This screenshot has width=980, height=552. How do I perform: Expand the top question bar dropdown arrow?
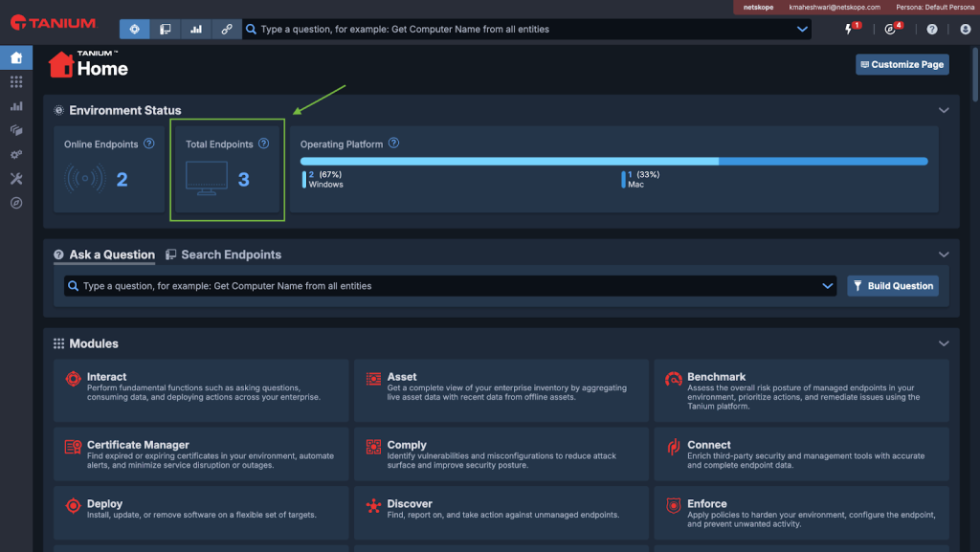(802, 29)
